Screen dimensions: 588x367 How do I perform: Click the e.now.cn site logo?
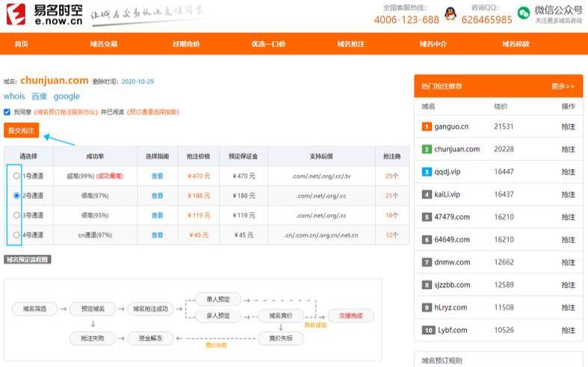44,15
